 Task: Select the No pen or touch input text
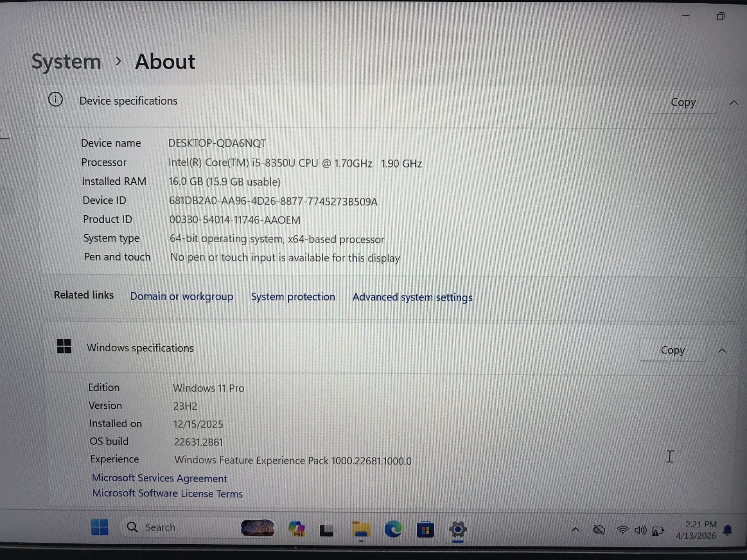coord(285,258)
